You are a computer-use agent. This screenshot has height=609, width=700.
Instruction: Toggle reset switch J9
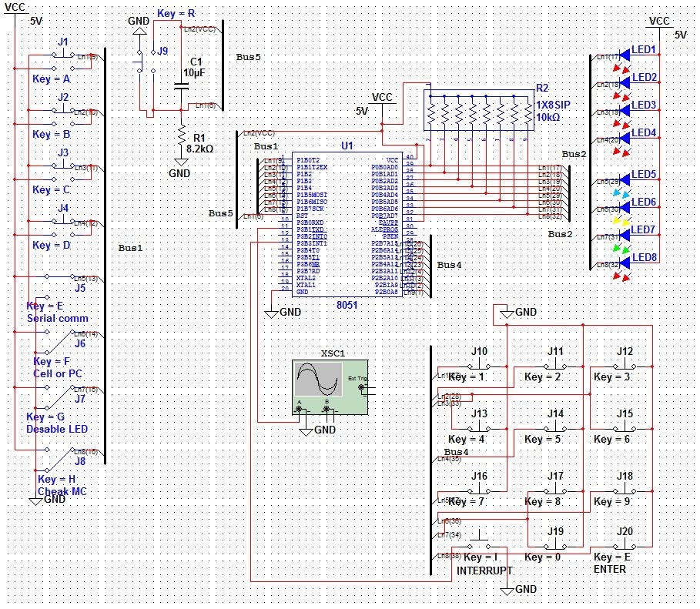coord(146,61)
